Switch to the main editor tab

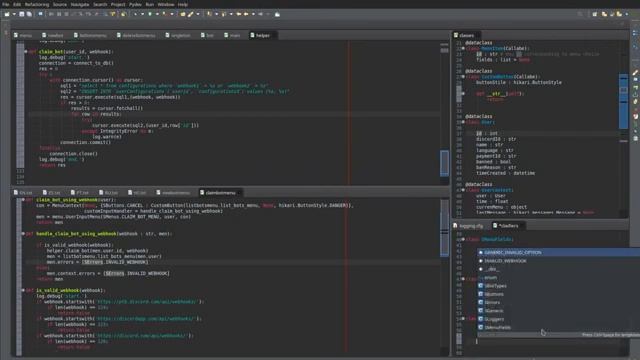(x=232, y=36)
